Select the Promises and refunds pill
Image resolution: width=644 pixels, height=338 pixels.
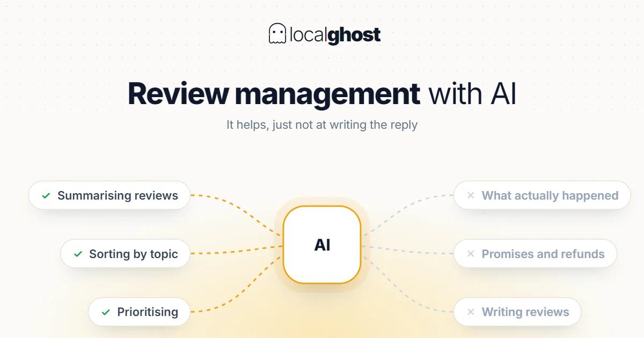[x=535, y=254]
